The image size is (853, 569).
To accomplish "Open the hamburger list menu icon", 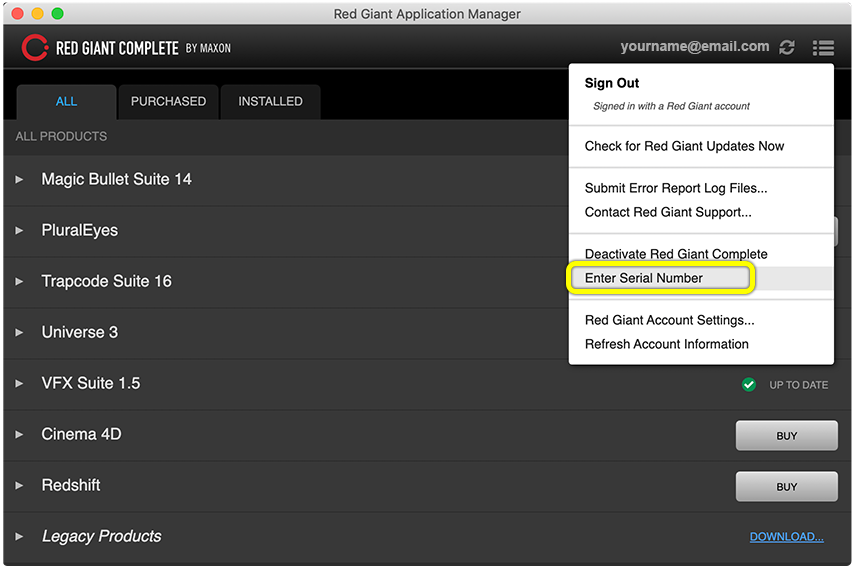I will tap(823, 48).
